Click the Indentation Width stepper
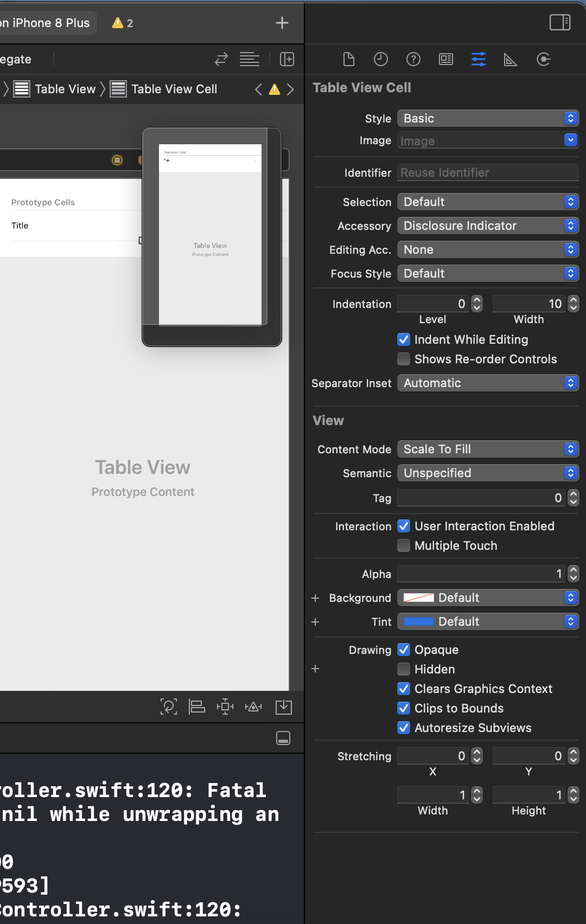The image size is (586, 924). (x=574, y=304)
